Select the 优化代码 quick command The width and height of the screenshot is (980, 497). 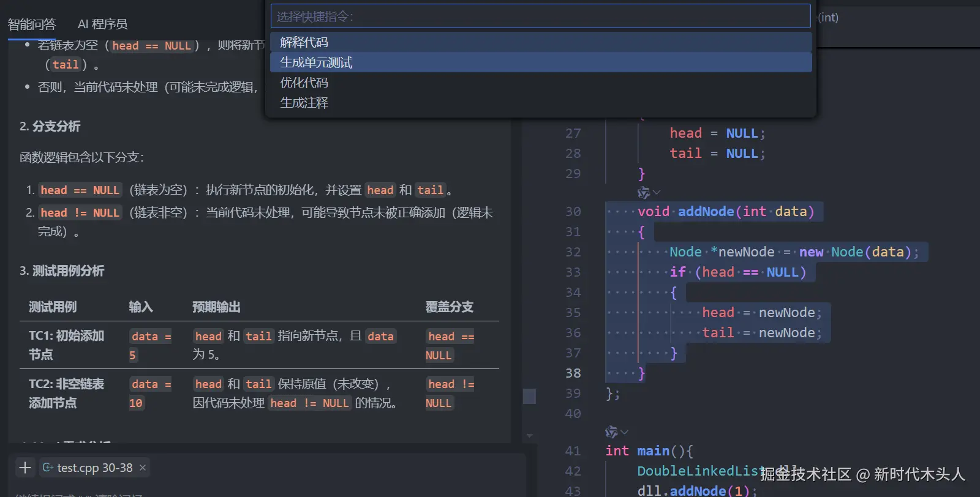541,83
